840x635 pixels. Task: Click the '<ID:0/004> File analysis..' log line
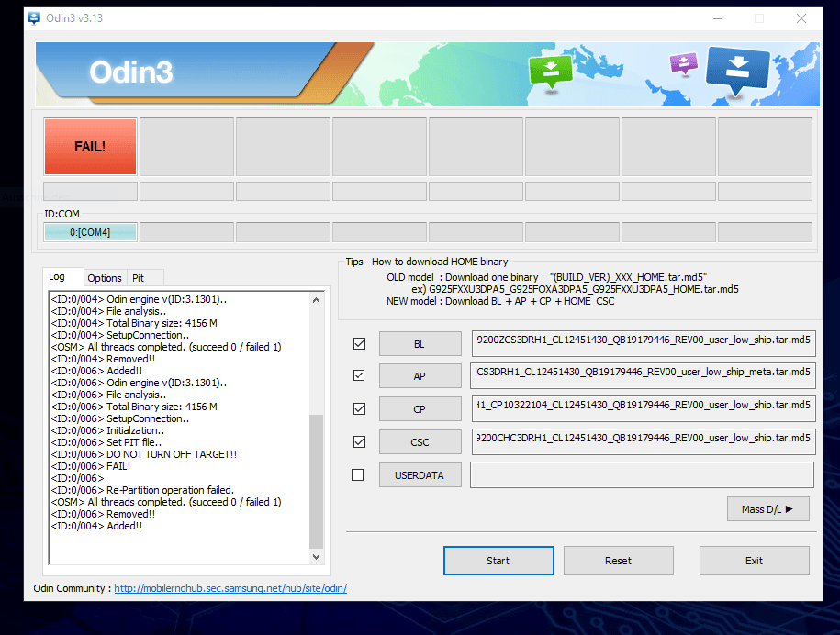[x=108, y=311]
